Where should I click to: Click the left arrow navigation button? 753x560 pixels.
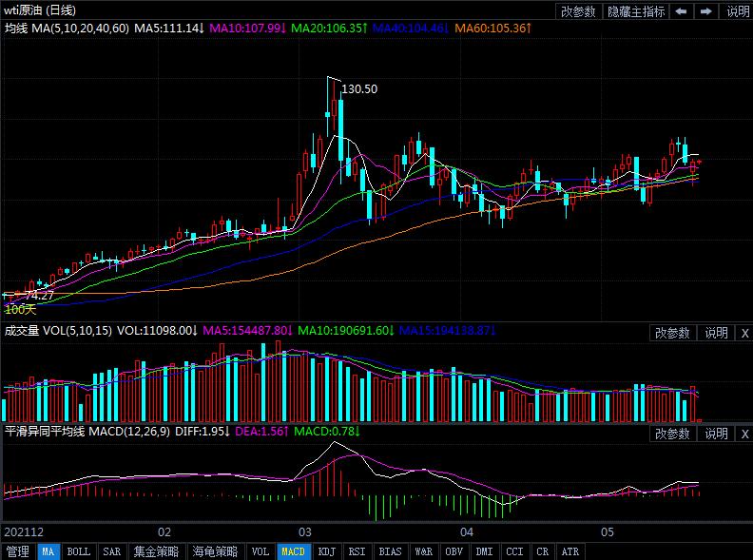682,11
